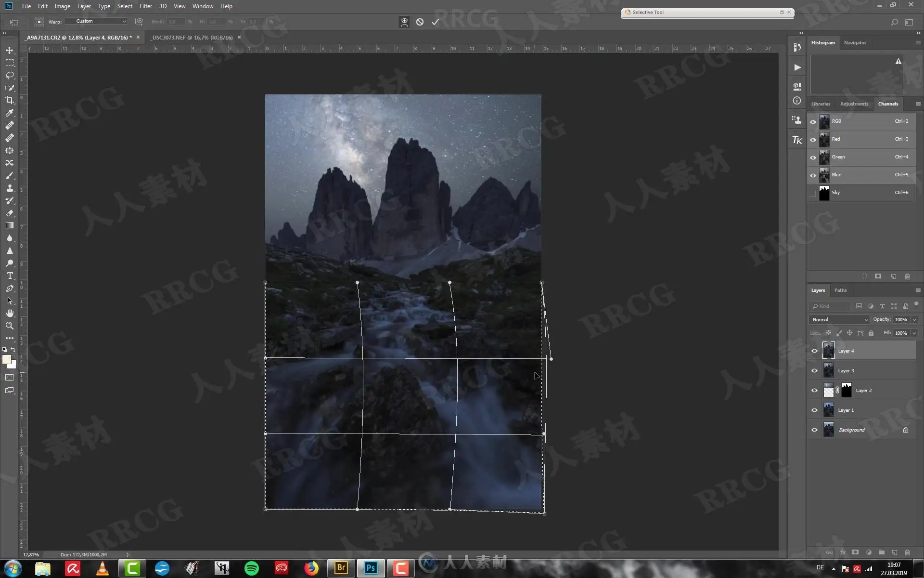Screen dimensions: 924x578
Task: Open the Layers panel menu
Action: point(918,290)
